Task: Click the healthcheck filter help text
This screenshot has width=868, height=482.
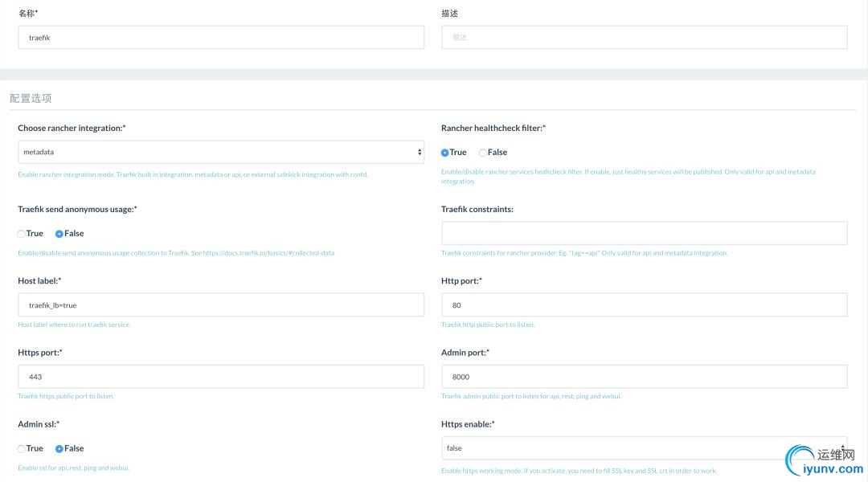Action: [x=628, y=177]
